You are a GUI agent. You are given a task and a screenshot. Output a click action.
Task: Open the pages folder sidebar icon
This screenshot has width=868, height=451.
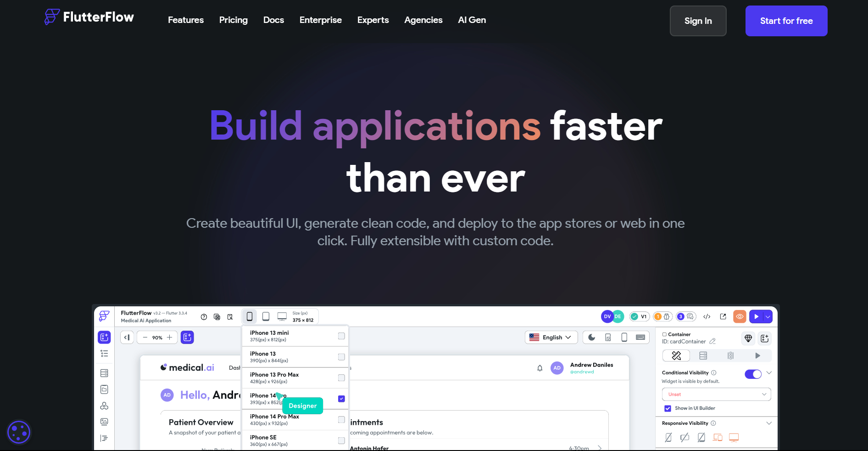[104, 389]
